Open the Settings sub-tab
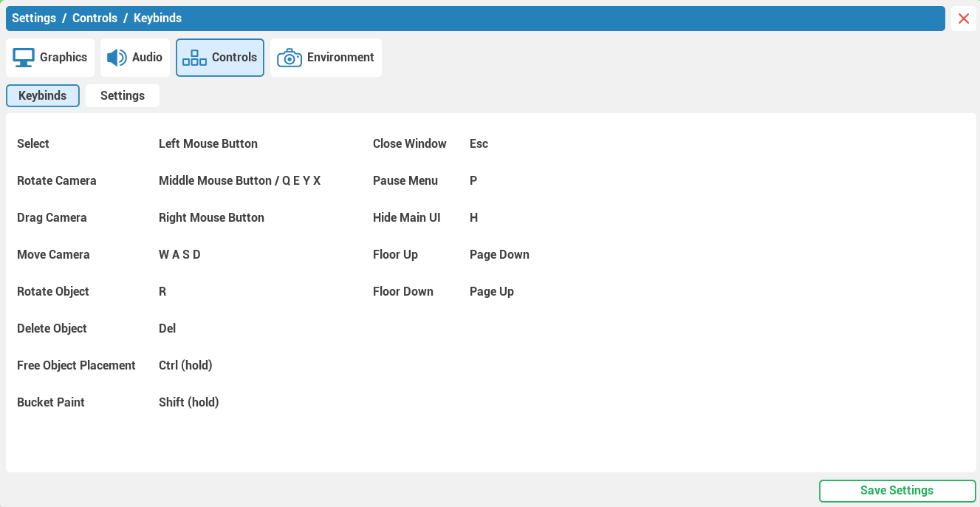 pyautogui.click(x=123, y=95)
